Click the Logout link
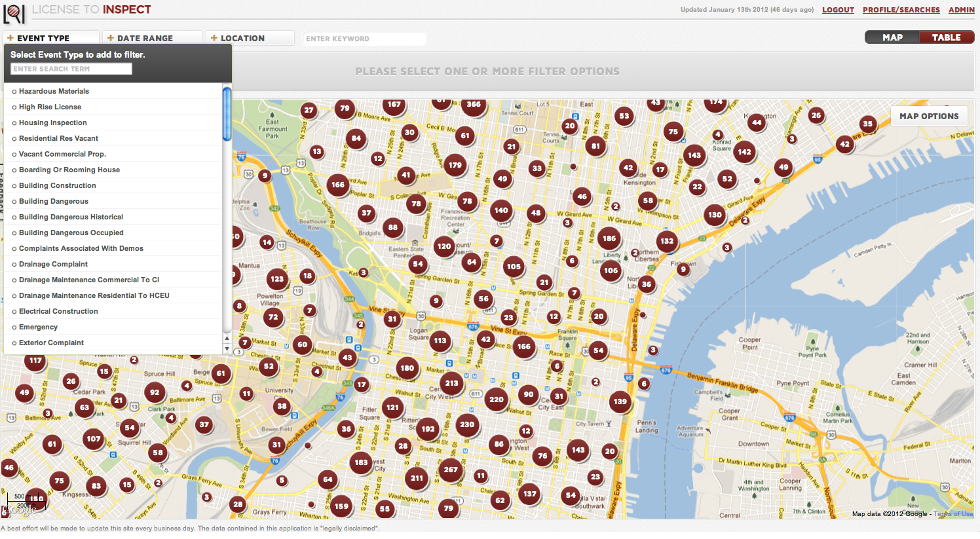The height and width of the screenshot is (539, 980). click(x=838, y=10)
